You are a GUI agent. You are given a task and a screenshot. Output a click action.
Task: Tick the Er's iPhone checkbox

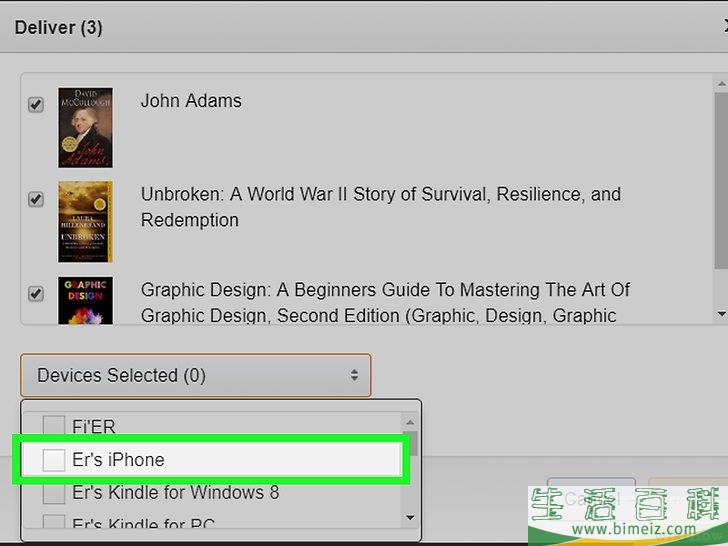coord(53,460)
